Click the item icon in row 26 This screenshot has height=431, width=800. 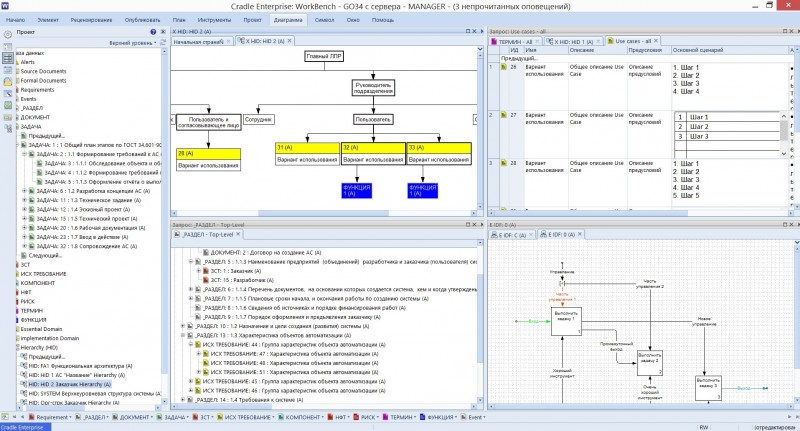(503, 68)
